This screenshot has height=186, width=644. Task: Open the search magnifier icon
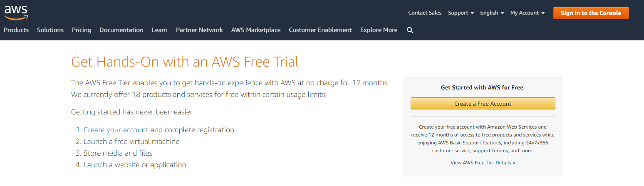point(410,30)
